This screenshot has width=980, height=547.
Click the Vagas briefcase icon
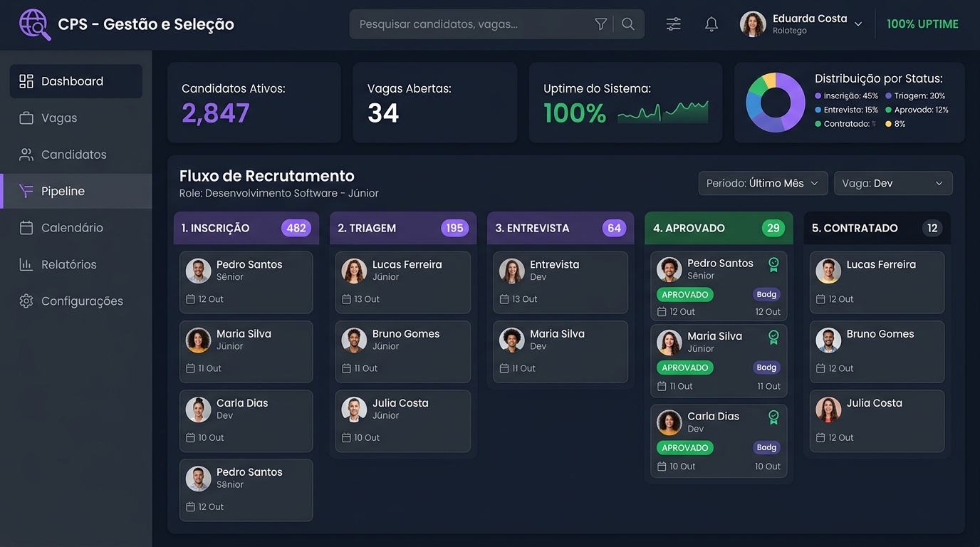point(26,118)
